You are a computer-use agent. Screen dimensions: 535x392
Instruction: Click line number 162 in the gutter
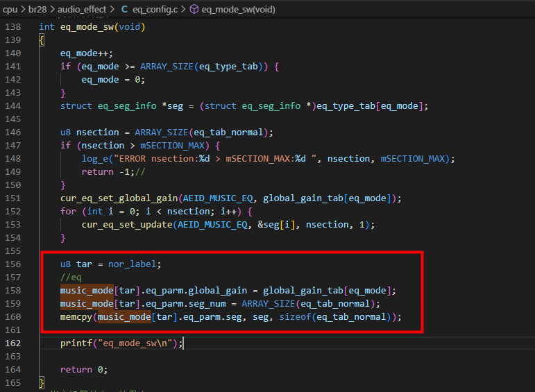tap(13, 343)
